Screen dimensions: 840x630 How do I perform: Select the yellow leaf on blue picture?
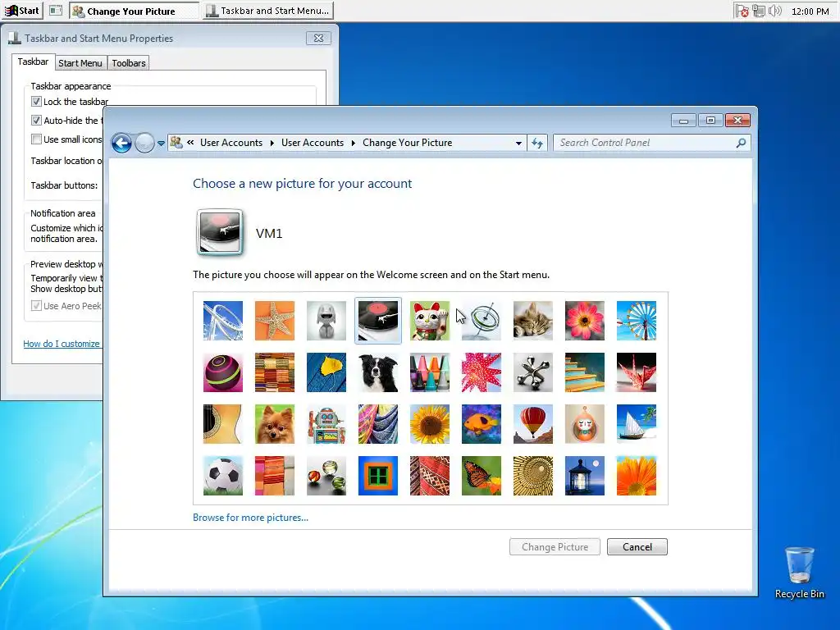pyautogui.click(x=326, y=372)
